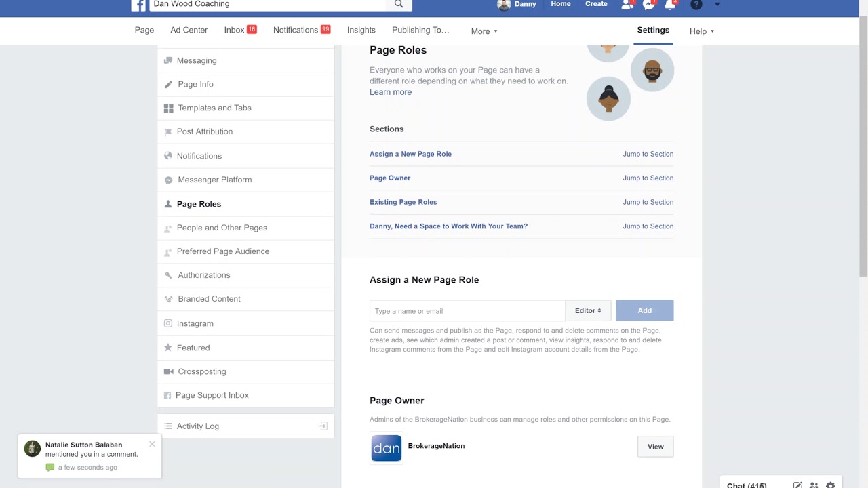
Task: Open the globe Notifications item in sidebar
Action: 245,156
